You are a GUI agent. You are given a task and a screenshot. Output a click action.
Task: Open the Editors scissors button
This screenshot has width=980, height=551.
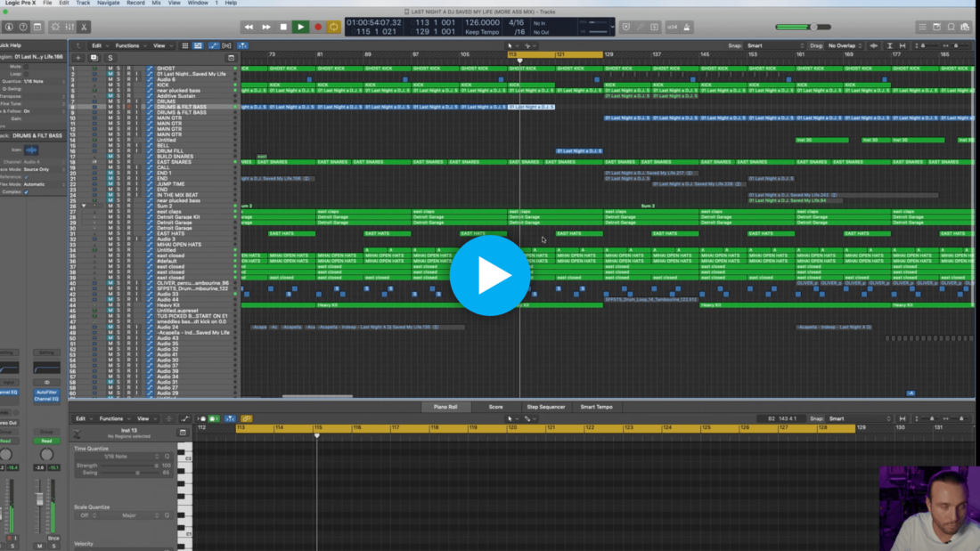84,27
